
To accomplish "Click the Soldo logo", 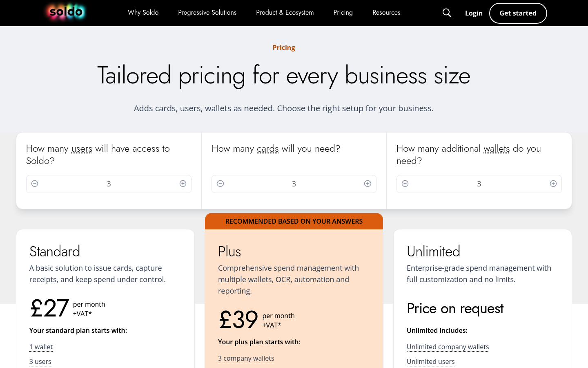I will pyautogui.click(x=66, y=12).
